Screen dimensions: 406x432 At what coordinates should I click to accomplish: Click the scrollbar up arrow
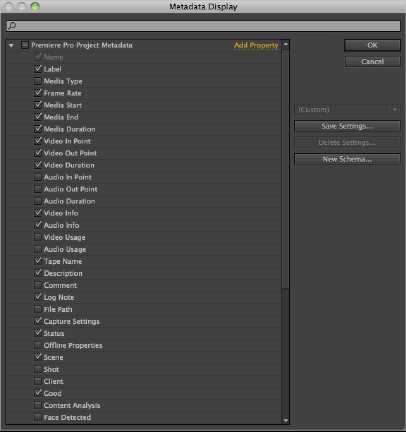pyautogui.click(x=286, y=44)
